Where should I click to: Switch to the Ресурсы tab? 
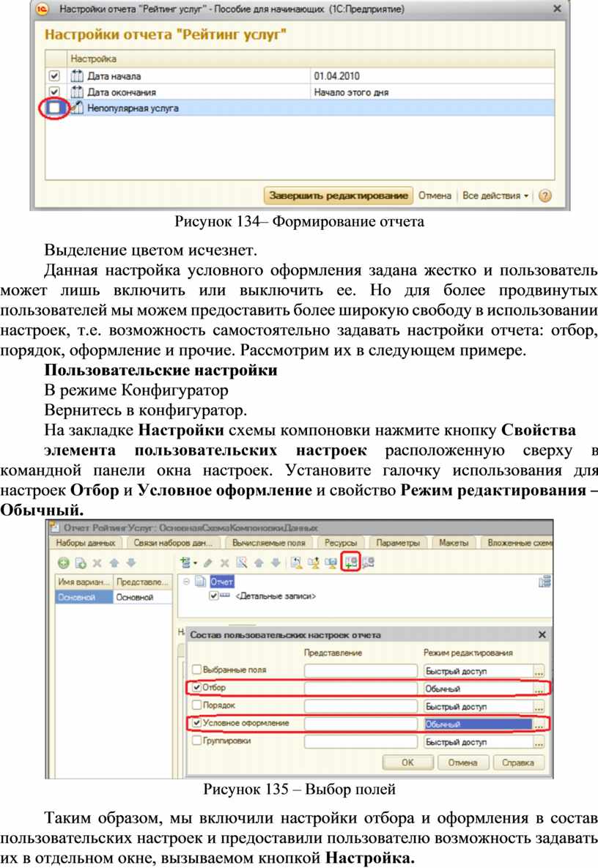tap(341, 543)
